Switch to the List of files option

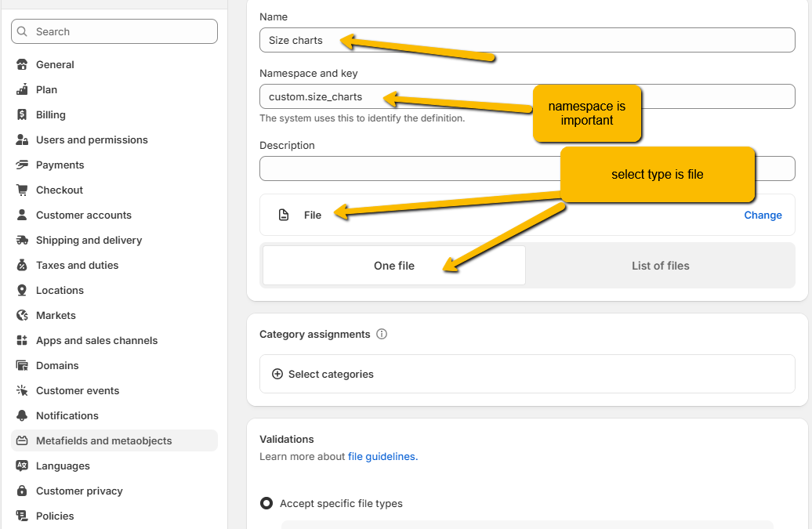point(660,266)
